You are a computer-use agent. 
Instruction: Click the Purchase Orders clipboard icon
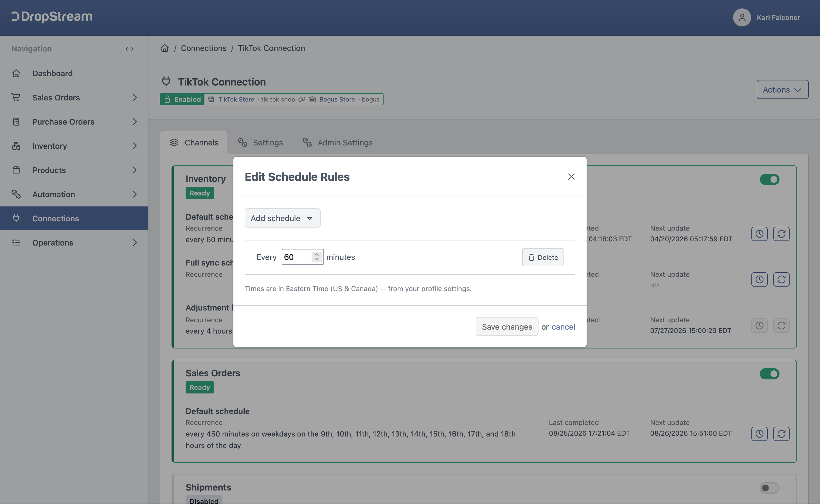pyautogui.click(x=16, y=122)
